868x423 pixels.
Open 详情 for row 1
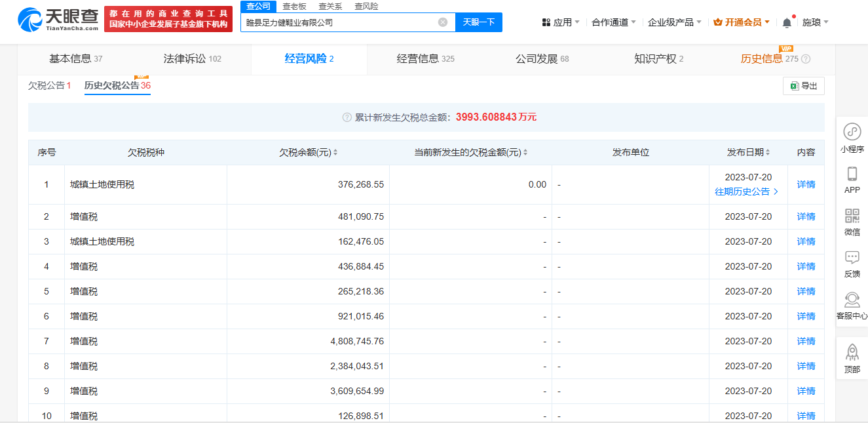806,185
